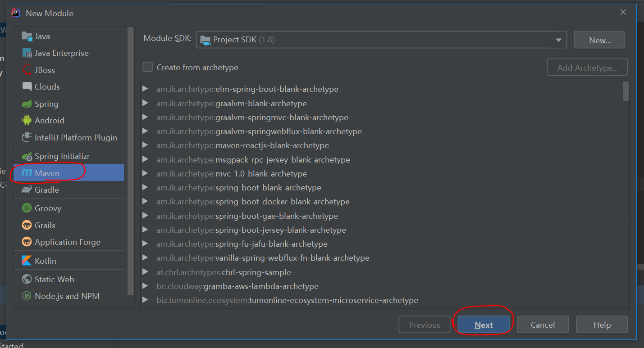Expand spring-boot-docker-blank-archetype node
This screenshot has width=644, height=348.
tap(145, 202)
